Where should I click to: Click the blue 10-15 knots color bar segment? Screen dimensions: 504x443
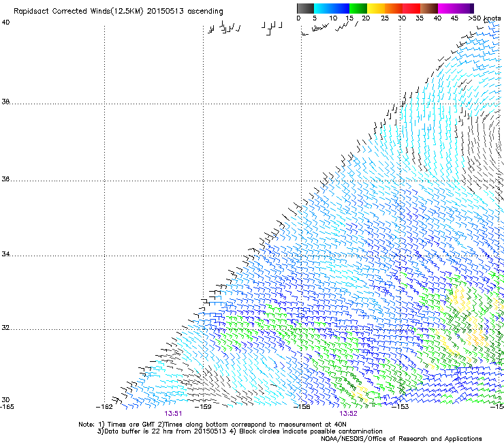pos(341,8)
